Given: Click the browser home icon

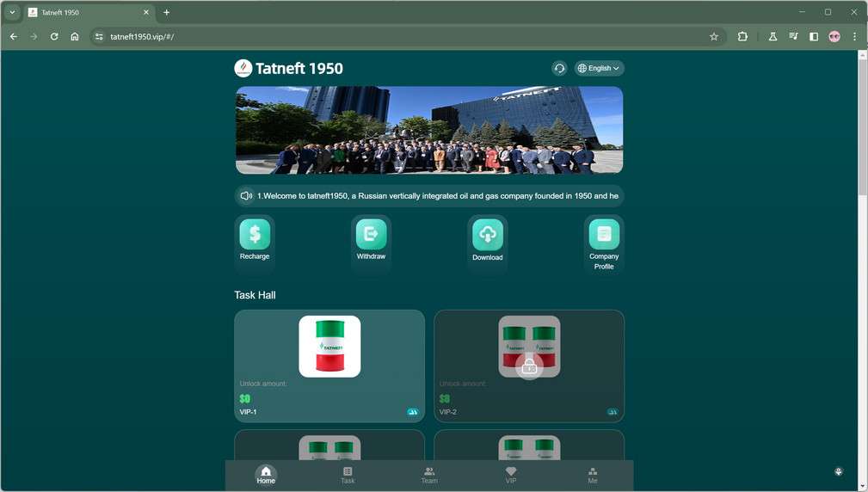Looking at the screenshot, I should coord(75,36).
